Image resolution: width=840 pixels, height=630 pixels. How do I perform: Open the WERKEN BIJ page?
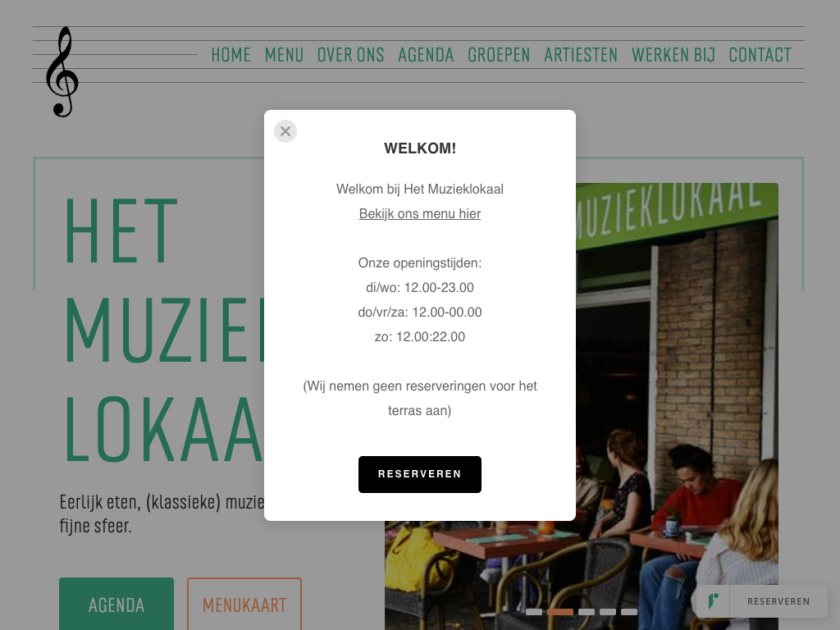pyautogui.click(x=673, y=55)
